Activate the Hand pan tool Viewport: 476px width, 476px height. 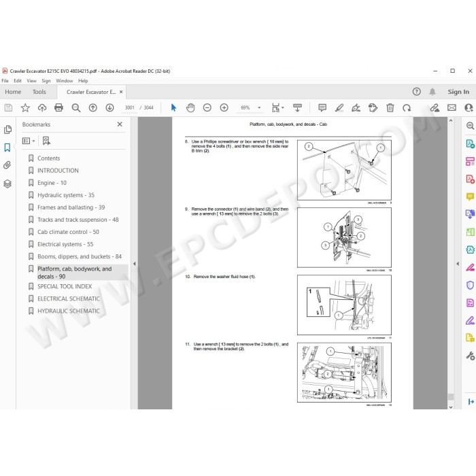click(190, 107)
